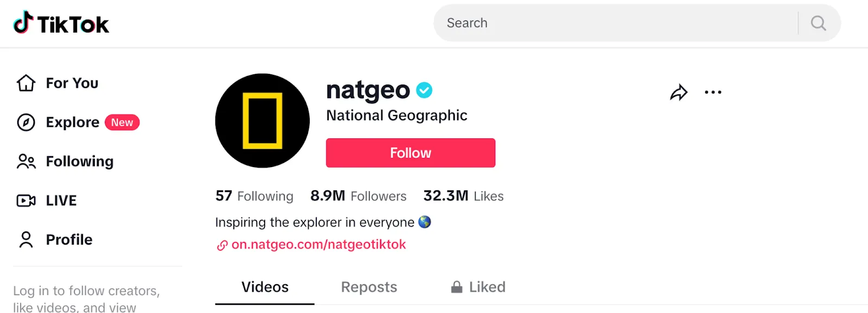
Task: Click the LIVE camera icon
Action: coord(26,201)
